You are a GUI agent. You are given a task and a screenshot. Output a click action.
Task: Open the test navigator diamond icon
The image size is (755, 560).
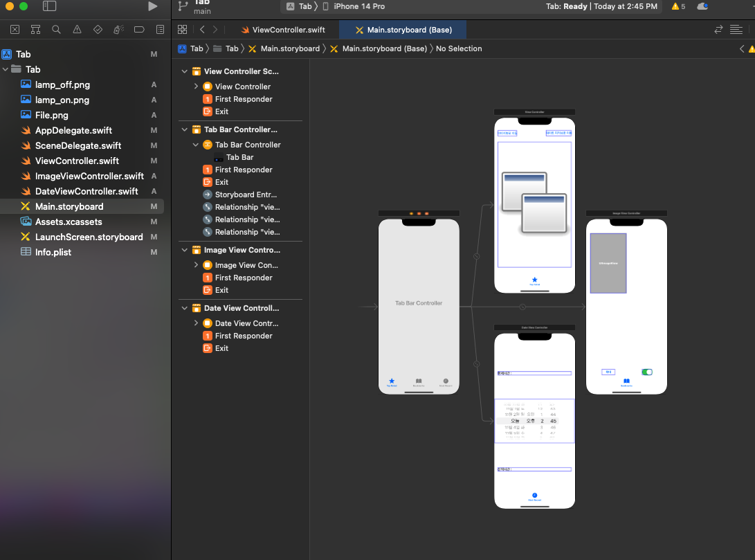coord(98,29)
